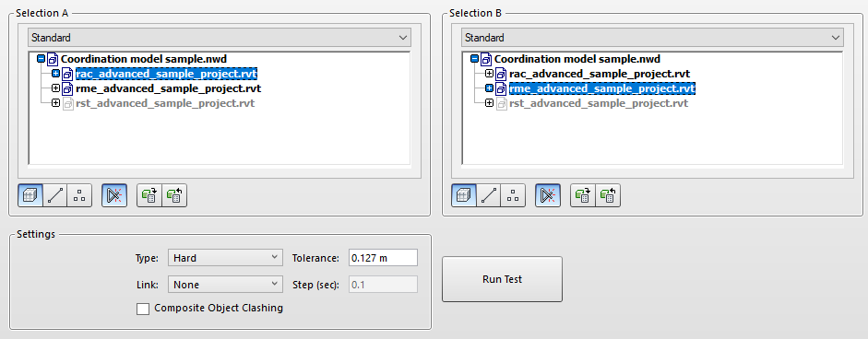Open Standard dropdown in Selection A
This screenshot has height=339, width=868.
pos(220,38)
